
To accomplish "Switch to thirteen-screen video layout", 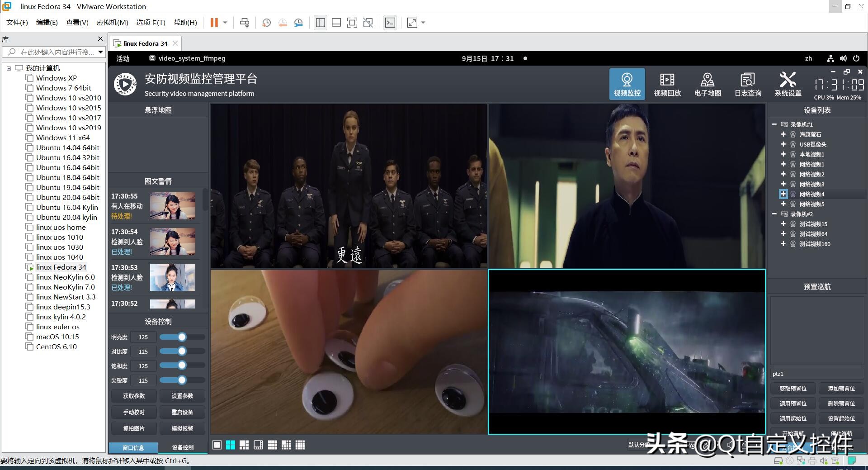I will 286,445.
